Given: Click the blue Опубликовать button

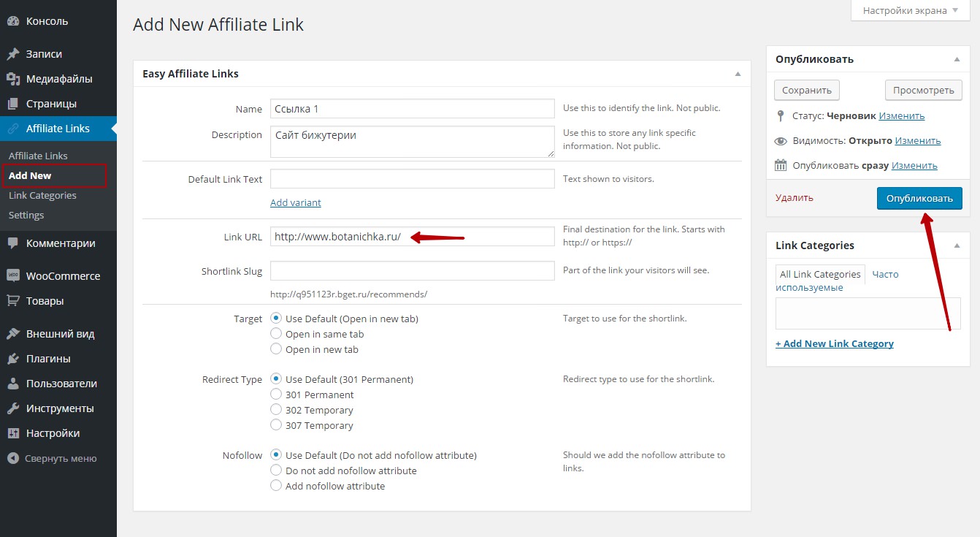Looking at the screenshot, I should (x=919, y=199).
